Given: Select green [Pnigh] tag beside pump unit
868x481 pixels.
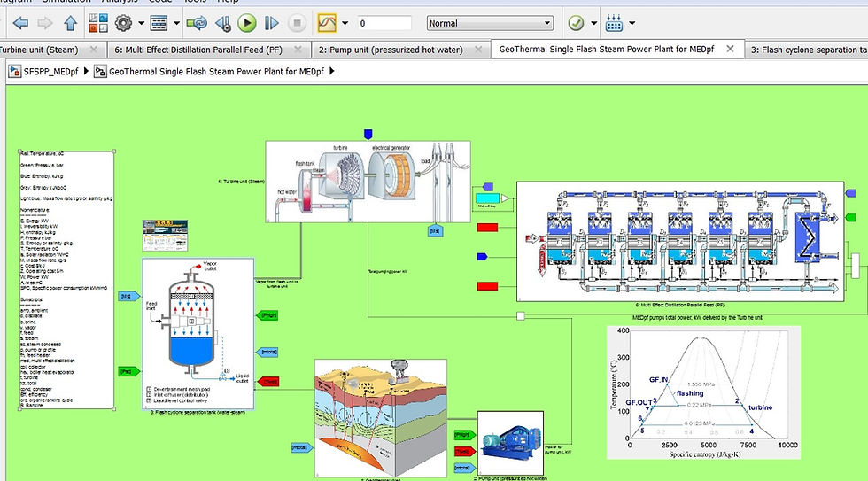Looking at the screenshot, I should pyautogui.click(x=465, y=435).
